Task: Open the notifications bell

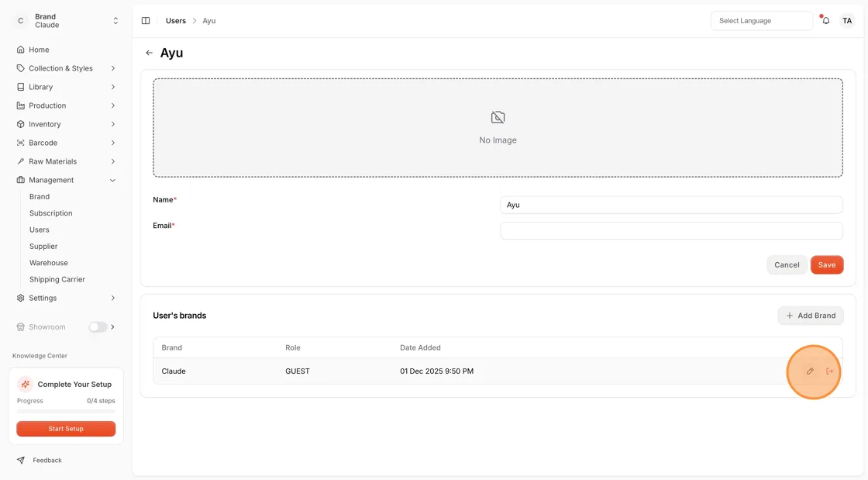Action: tap(826, 21)
